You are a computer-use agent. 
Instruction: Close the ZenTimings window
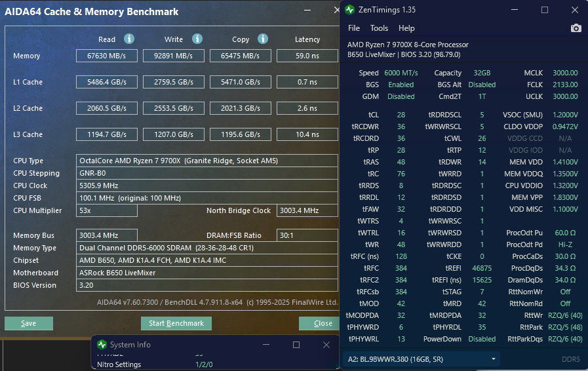[x=574, y=10]
